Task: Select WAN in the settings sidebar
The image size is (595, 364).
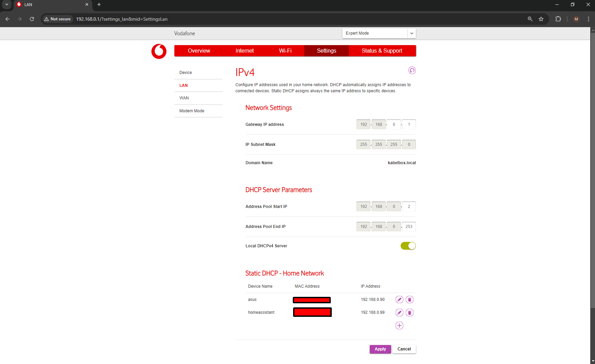Action: pyautogui.click(x=184, y=98)
